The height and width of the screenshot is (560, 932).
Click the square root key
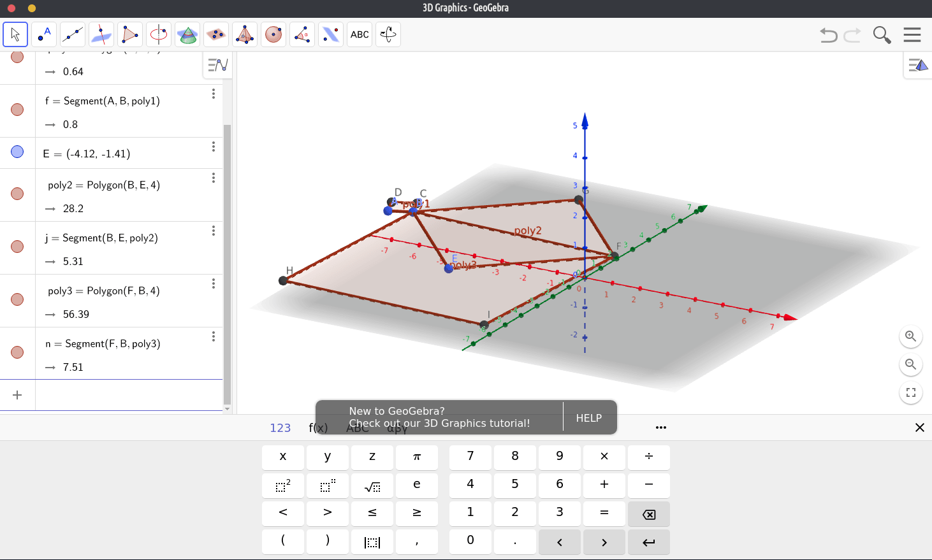point(372,486)
